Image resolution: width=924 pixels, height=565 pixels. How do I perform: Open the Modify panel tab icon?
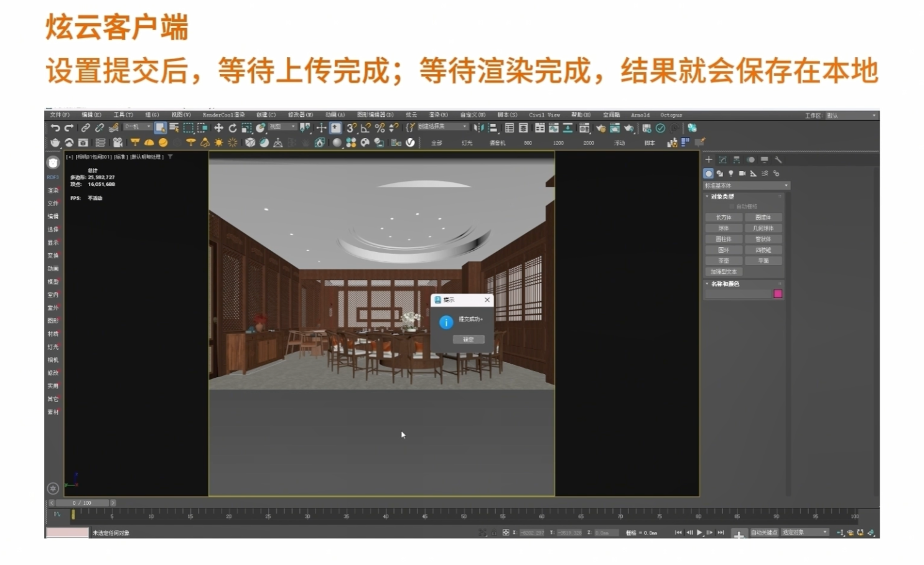tap(722, 160)
